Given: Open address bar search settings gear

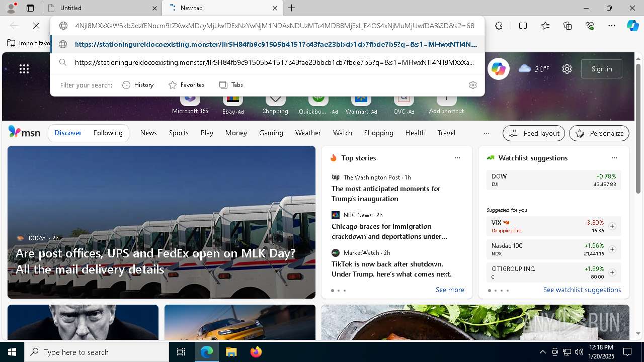Looking at the screenshot, I should click(472, 85).
